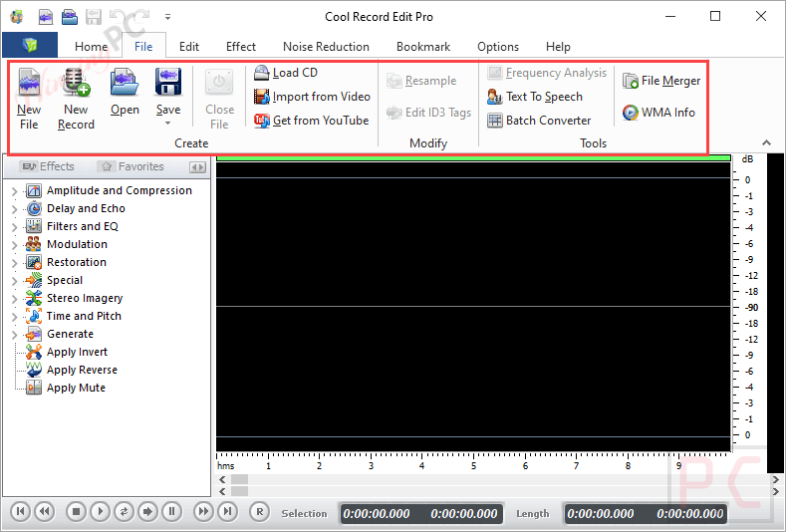Image resolution: width=786 pixels, height=532 pixels.
Task: Open the Edit ribbon tab
Action: [189, 47]
